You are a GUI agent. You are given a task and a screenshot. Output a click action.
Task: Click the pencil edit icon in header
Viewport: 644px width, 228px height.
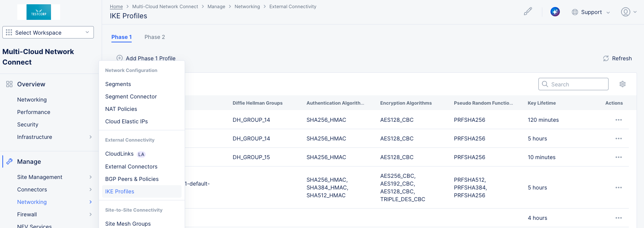(528, 12)
